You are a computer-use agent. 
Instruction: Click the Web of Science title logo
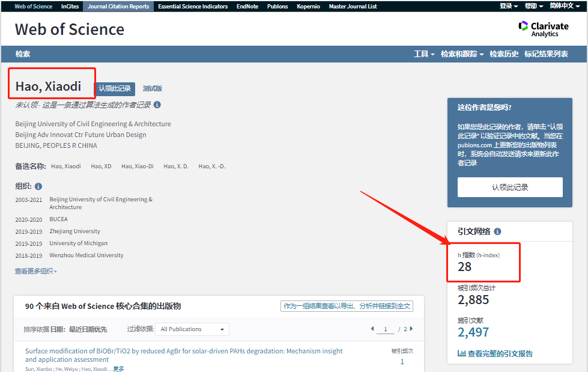point(70,29)
